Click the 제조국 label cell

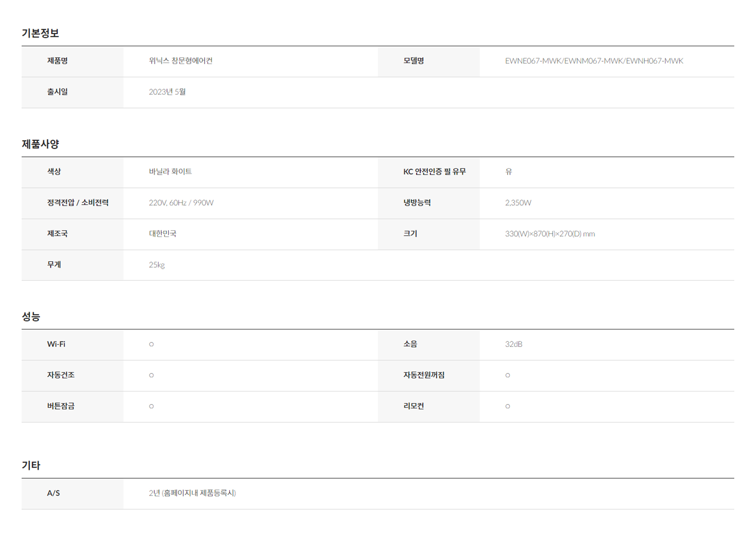(x=72, y=234)
